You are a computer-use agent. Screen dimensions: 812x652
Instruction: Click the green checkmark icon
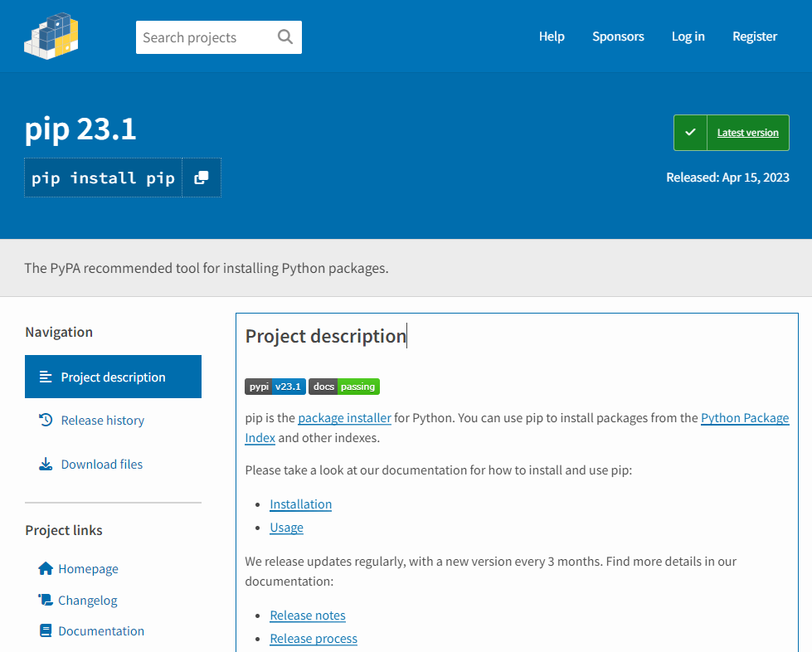(690, 133)
